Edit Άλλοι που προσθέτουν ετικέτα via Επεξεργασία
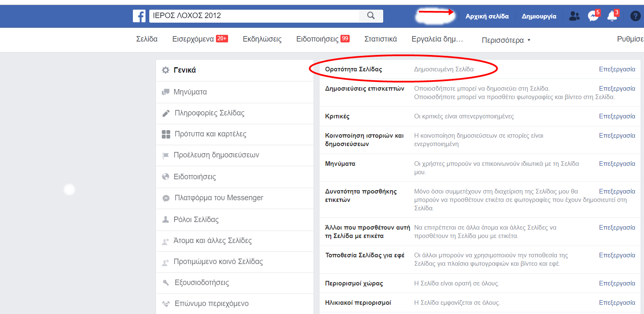644x314 pixels. (617, 228)
